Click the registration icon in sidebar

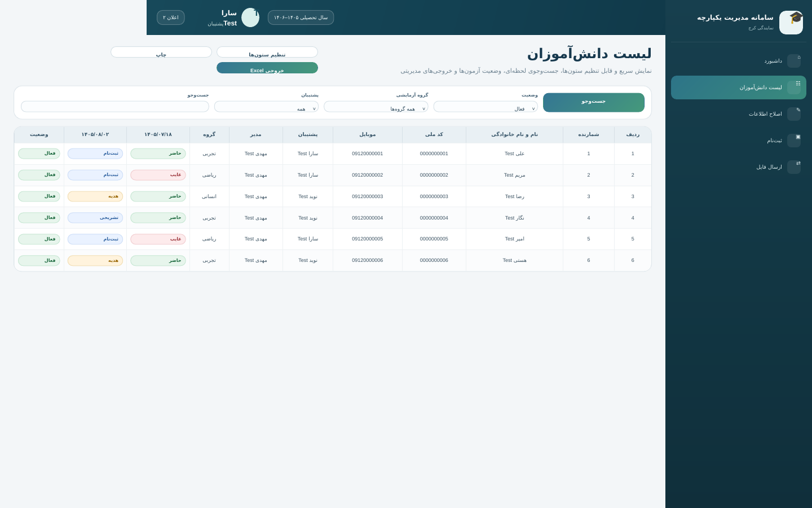pyautogui.click(x=794, y=141)
